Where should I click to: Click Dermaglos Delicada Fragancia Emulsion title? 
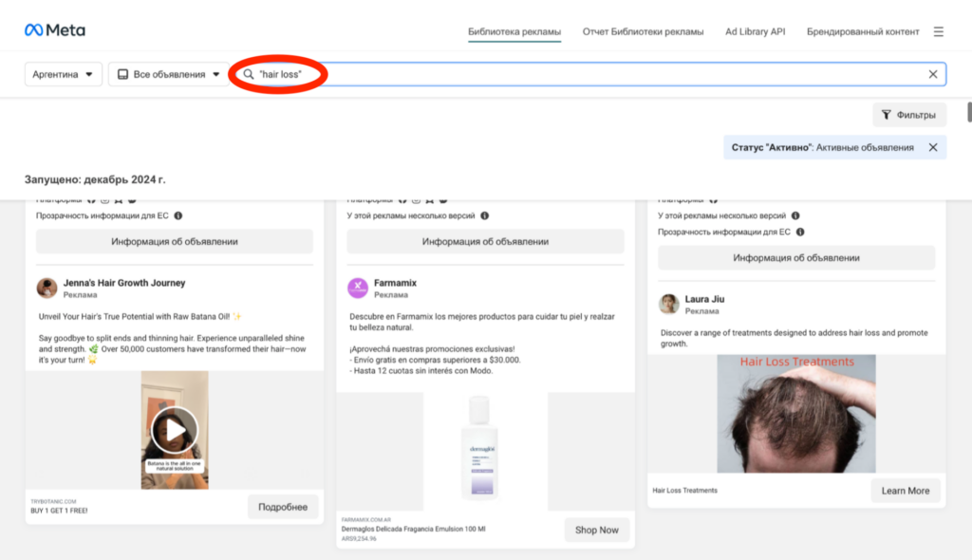click(x=414, y=529)
